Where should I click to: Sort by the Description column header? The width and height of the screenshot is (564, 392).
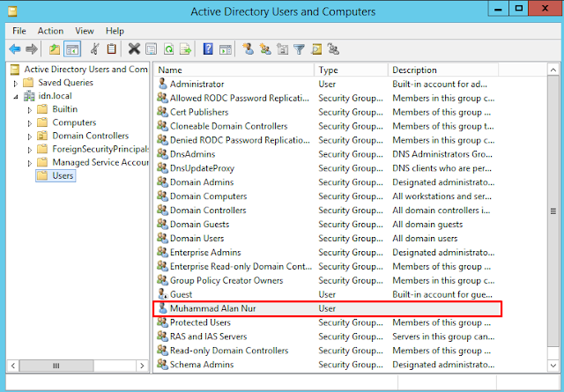(443, 70)
